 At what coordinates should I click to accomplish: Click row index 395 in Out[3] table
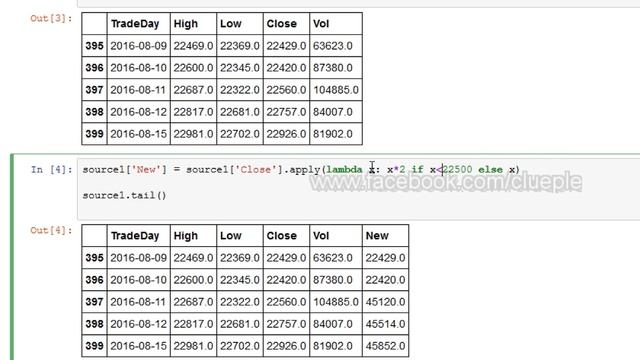[94, 46]
